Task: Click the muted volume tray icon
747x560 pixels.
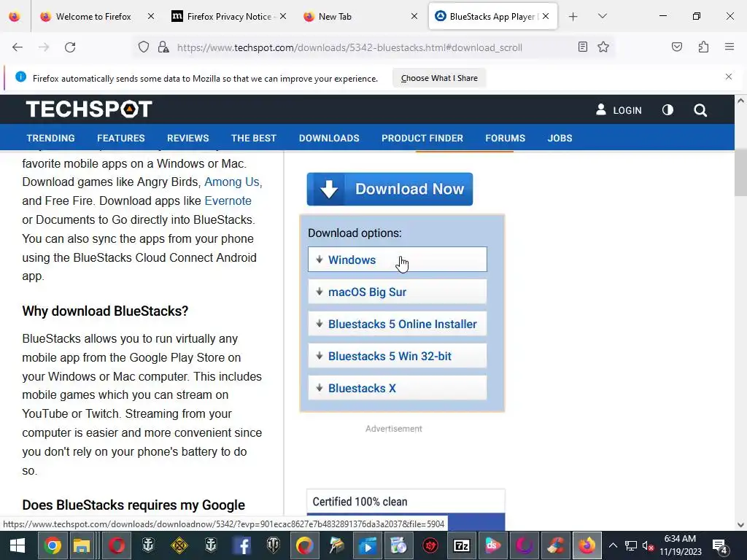Action: coord(648,545)
